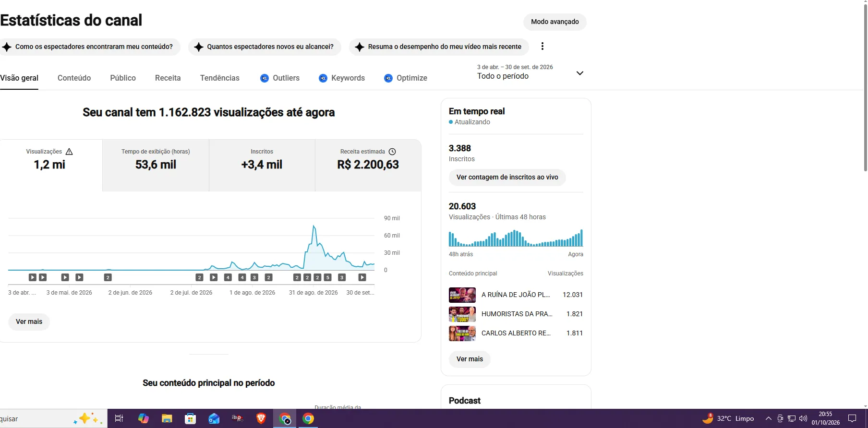Click Ver contagem de inscritos ao vivo
868x428 pixels.
pyautogui.click(x=507, y=177)
